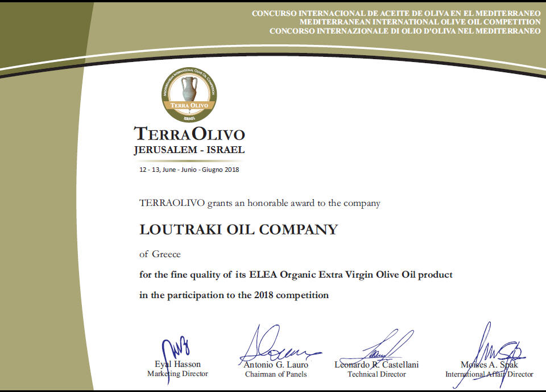Select the large TERRAOLIVO wordmark below the medallion
546x392 pixels.
point(189,134)
